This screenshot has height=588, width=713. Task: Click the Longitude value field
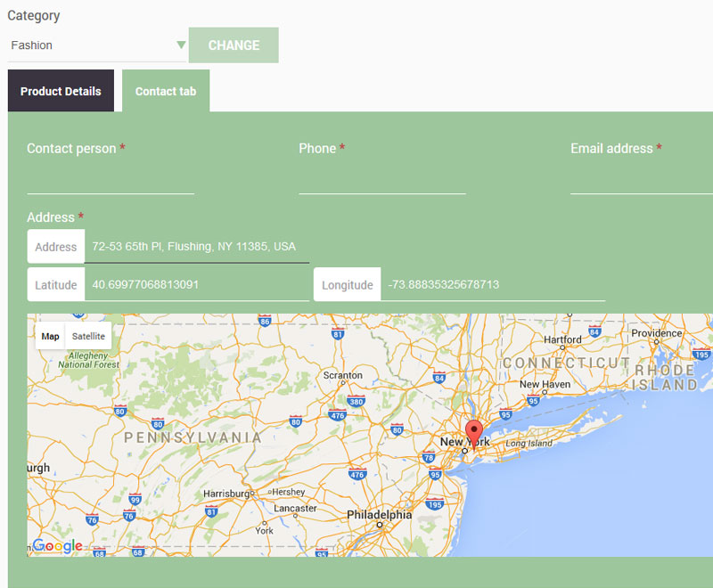point(492,285)
